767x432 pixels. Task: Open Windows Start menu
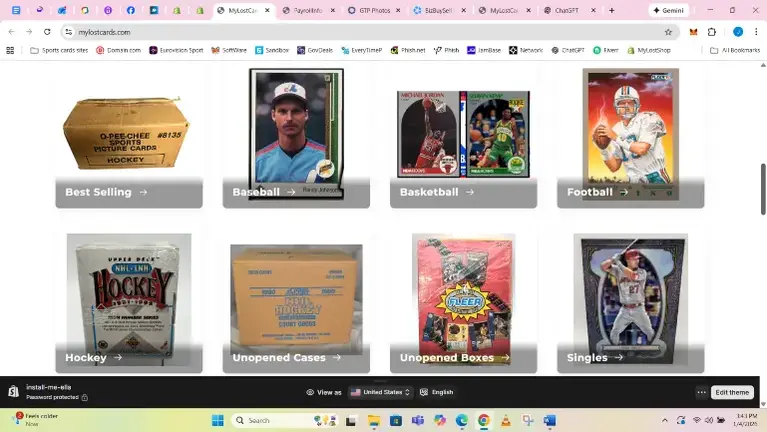[x=218, y=420]
